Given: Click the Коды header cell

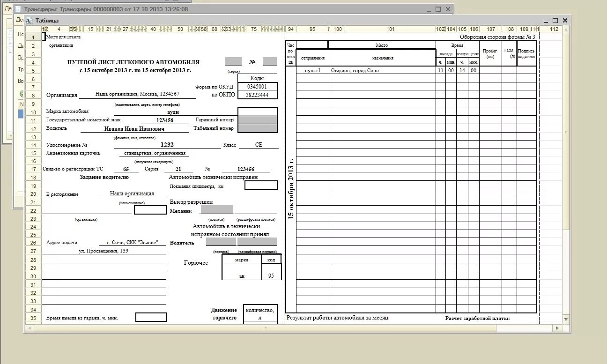Looking at the screenshot, I should [x=257, y=78].
